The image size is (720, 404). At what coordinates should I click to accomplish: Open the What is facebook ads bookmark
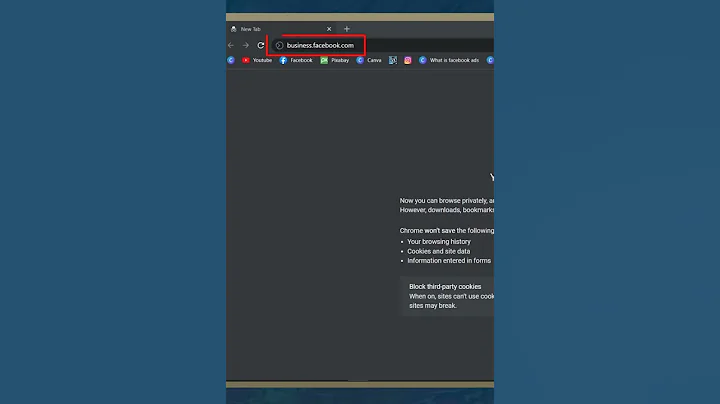tap(449, 60)
